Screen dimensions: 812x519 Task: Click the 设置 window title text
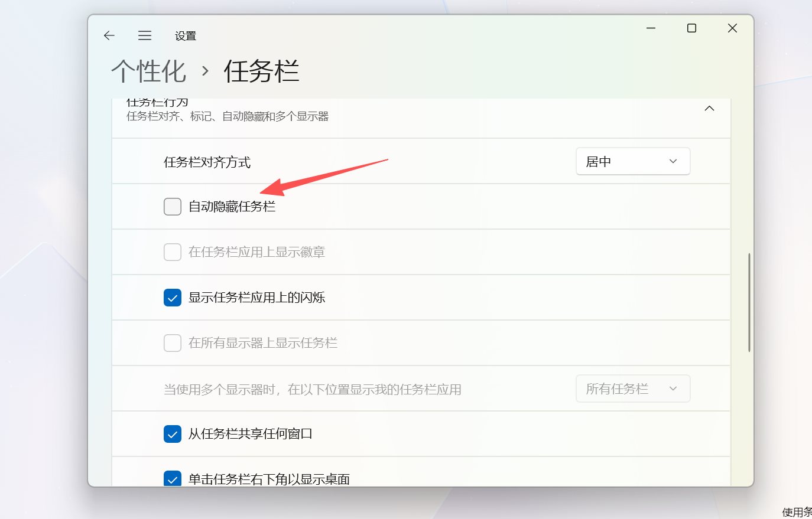pyautogui.click(x=186, y=36)
